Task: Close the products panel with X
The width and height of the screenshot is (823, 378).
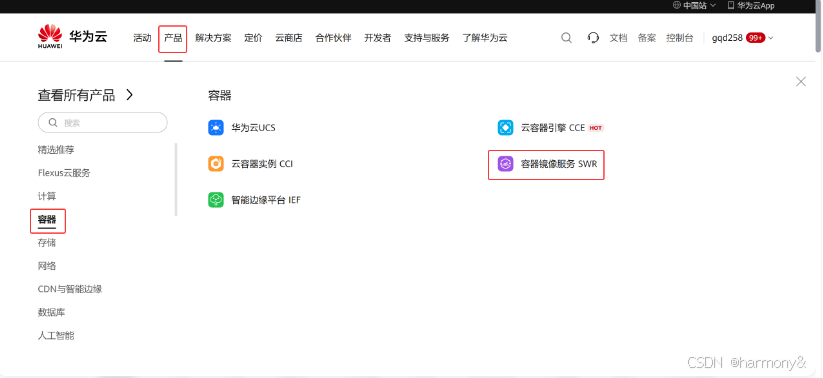Action: [800, 81]
